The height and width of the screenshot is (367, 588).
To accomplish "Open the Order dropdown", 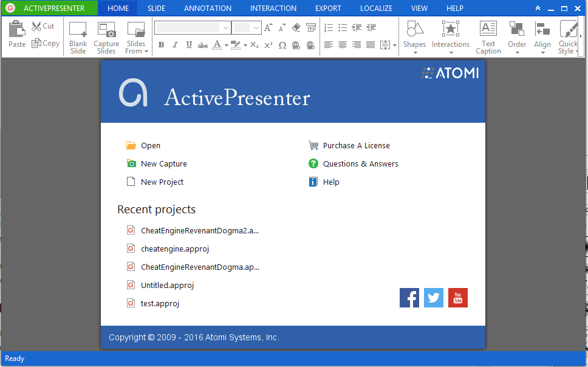I will click(517, 38).
